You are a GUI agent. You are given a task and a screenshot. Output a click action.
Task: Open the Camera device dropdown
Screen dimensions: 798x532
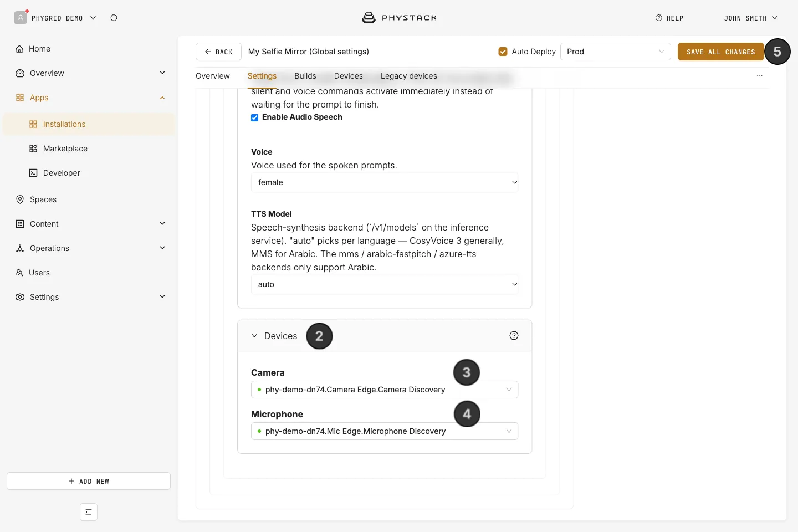[385, 390]
